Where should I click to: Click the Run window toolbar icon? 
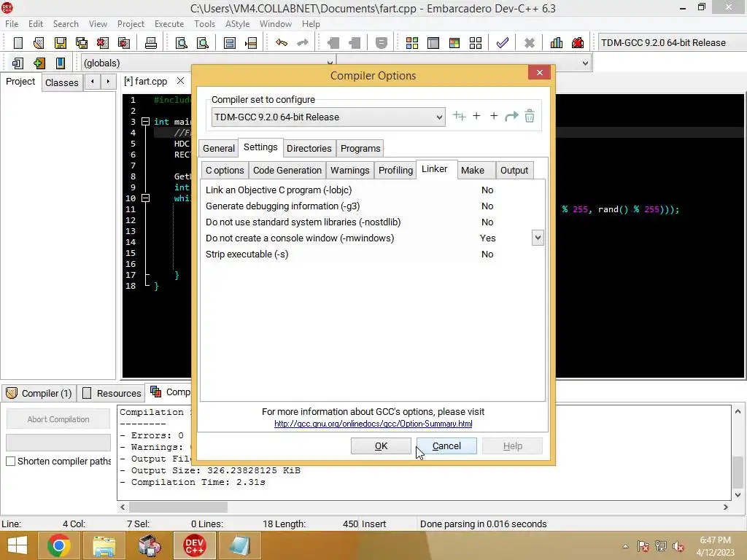433,43
